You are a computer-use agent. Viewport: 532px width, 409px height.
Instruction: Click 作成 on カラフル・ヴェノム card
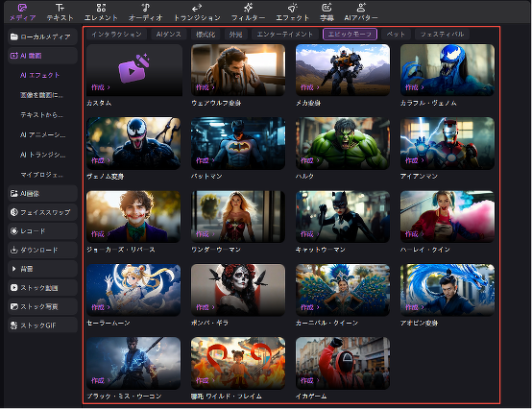coord(414,87)
